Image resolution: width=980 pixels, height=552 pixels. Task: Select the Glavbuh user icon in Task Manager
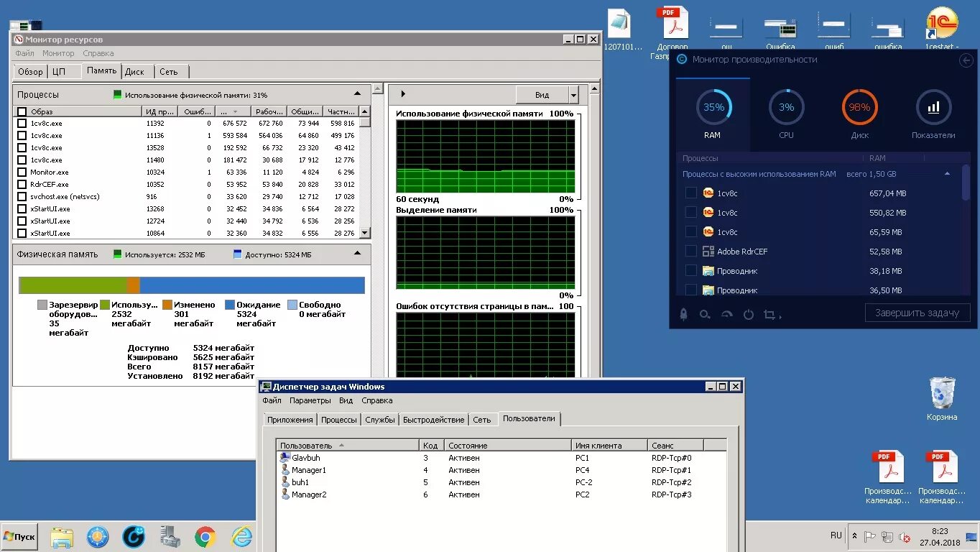point(285,458)
